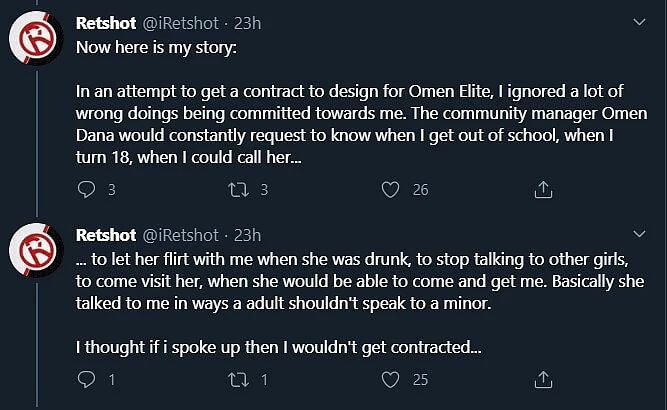This screenshot has width=667, height=410.
Task: Reply to the "Now here is my story" tweet
Action: (x=86, y=189)
